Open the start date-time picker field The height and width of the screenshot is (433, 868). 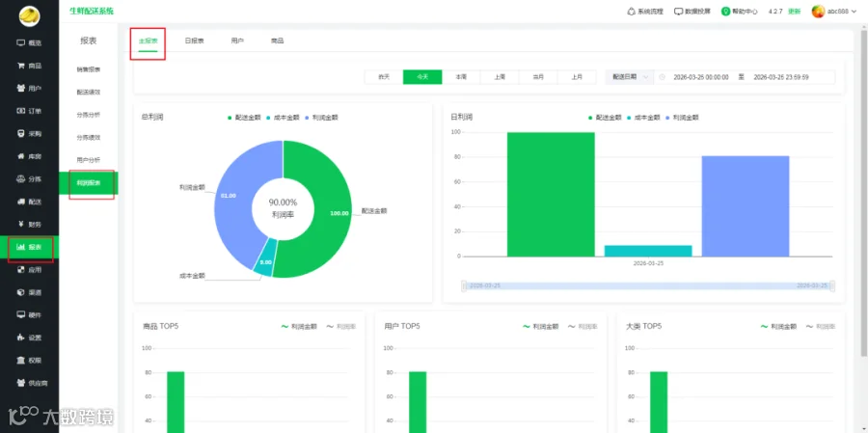click(x=701, y=77)
